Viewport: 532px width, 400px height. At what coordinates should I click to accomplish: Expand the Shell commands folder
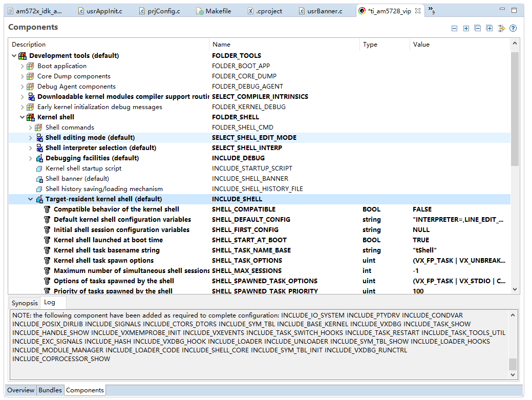[x=30, y=127]
